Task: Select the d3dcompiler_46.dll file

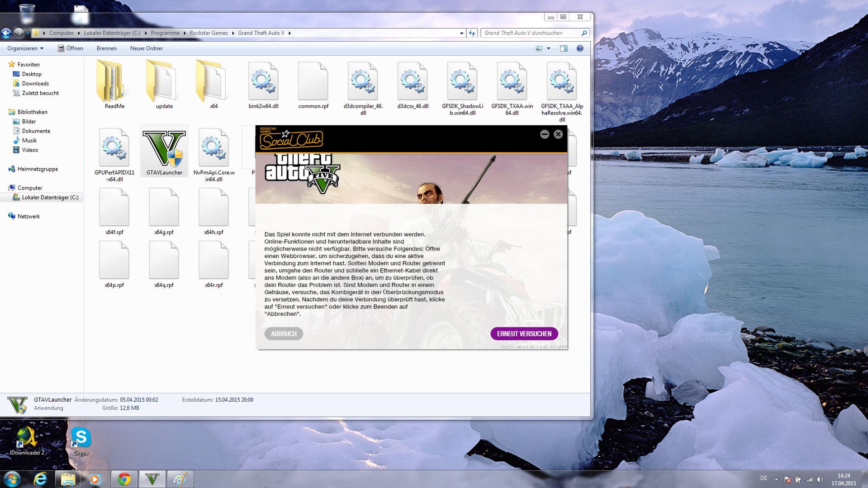Action: pos(363,88)
